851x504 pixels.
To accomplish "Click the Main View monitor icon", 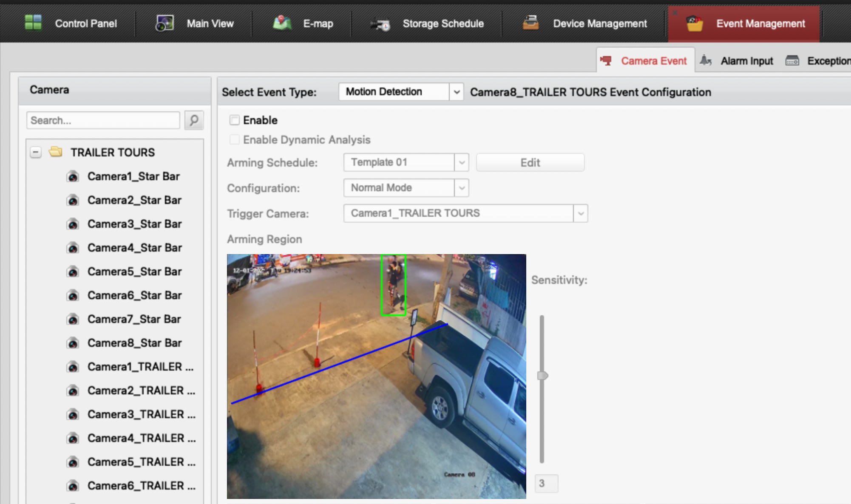I will 165,23.
